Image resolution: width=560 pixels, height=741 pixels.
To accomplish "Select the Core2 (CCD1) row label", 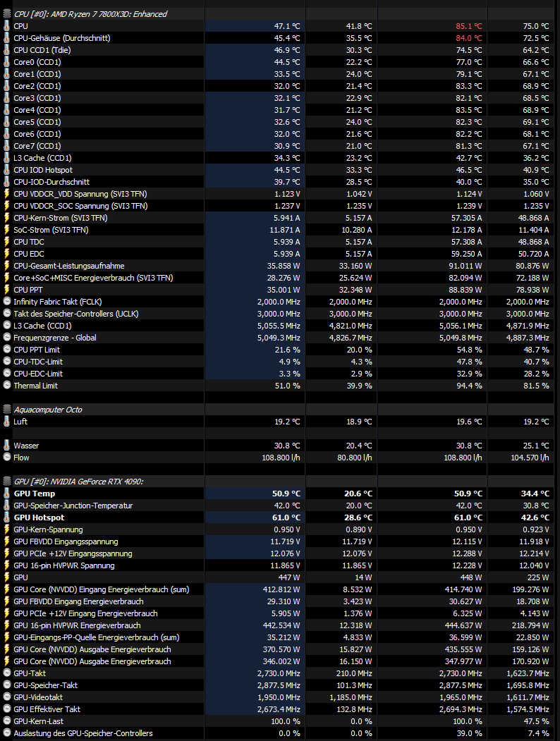I will tap(37, 86).
